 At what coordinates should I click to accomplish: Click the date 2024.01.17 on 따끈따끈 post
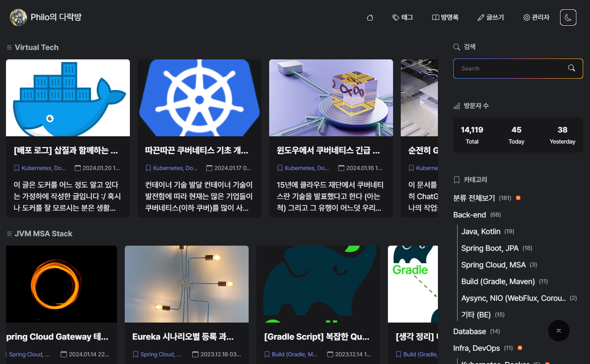pos(229,168)
